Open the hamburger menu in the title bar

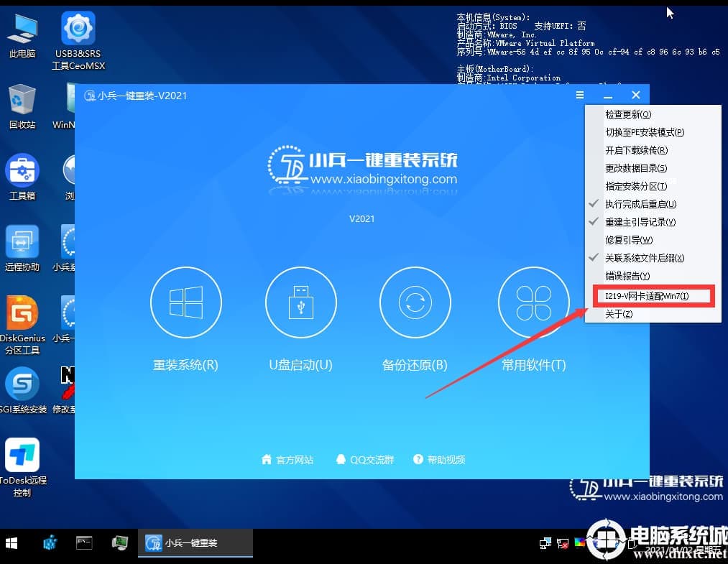point(579,94)
